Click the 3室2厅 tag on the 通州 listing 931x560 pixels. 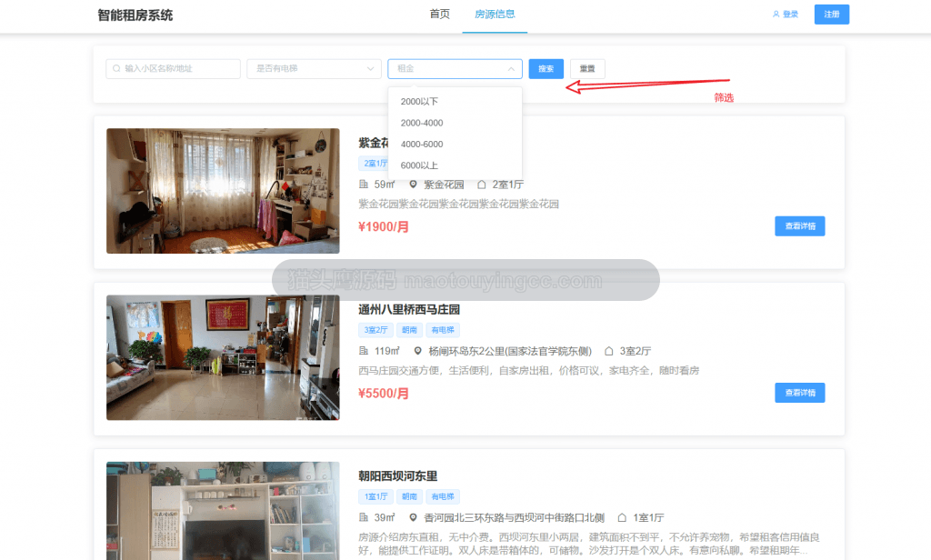[375, 330]
